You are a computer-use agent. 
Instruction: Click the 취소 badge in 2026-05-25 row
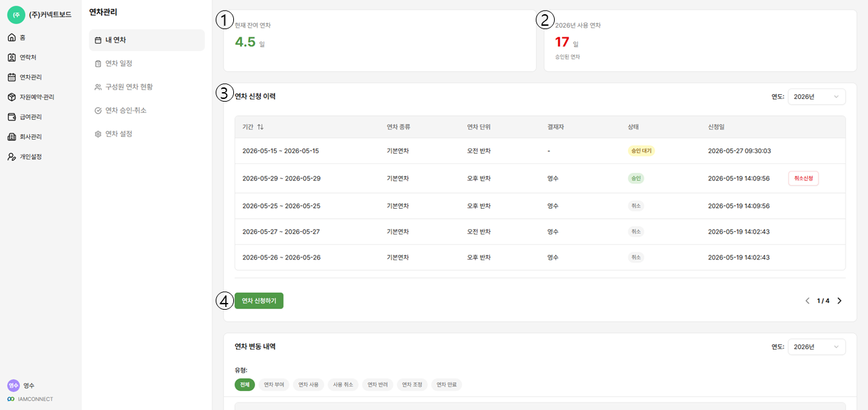(635, 206)
